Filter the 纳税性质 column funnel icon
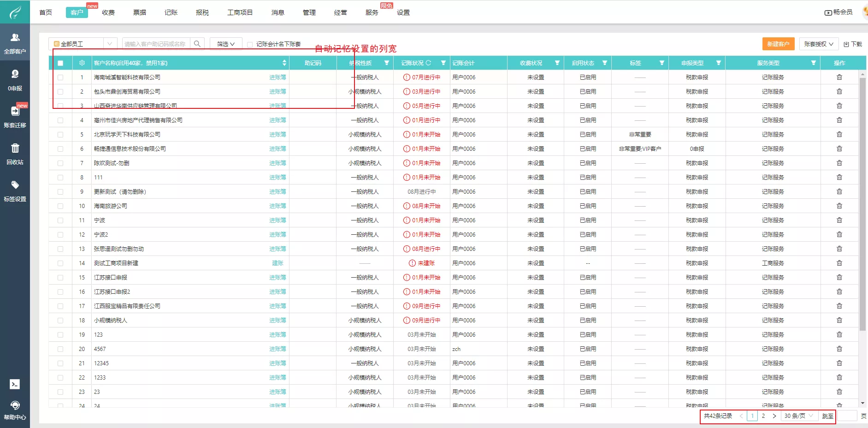The width and height of the screenshot is (868, 428). [x=387, y=63]
